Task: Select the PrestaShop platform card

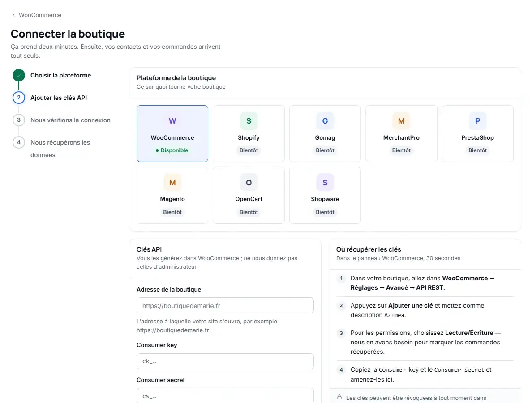Action: (x=478, y=133)
